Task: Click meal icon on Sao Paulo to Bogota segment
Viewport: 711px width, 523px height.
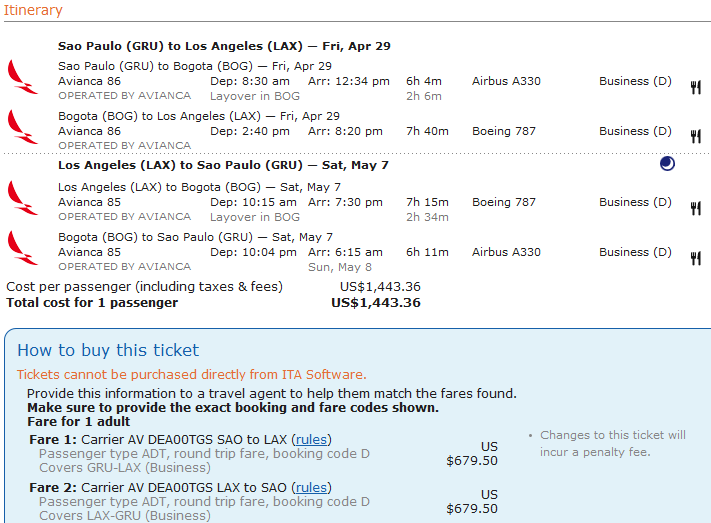Action: point(696,87)
